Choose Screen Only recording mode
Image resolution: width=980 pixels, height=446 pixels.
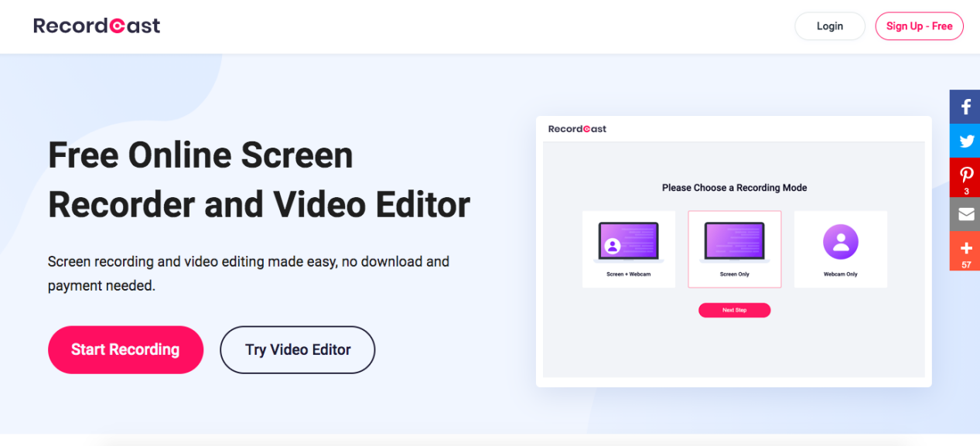[x=735, y=249]
